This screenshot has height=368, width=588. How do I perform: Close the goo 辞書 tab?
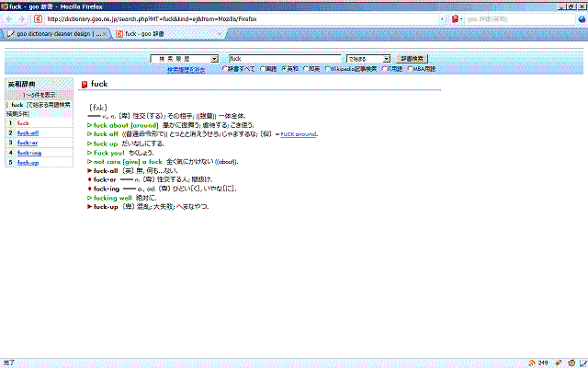(x=220, y=34)
